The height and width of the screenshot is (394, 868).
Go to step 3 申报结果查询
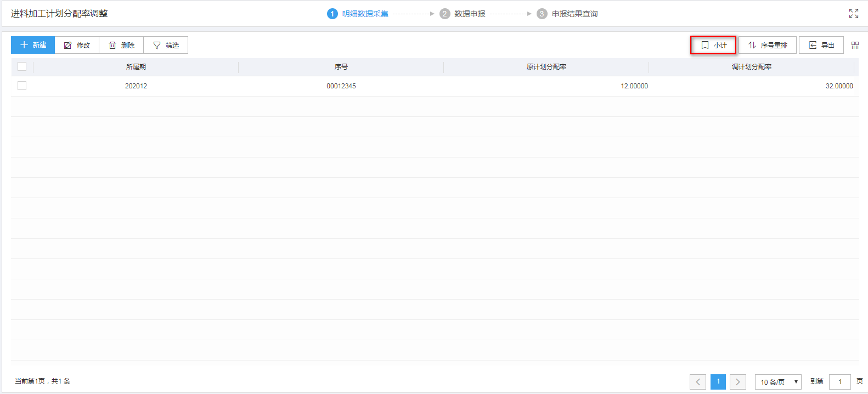(567, 14)
